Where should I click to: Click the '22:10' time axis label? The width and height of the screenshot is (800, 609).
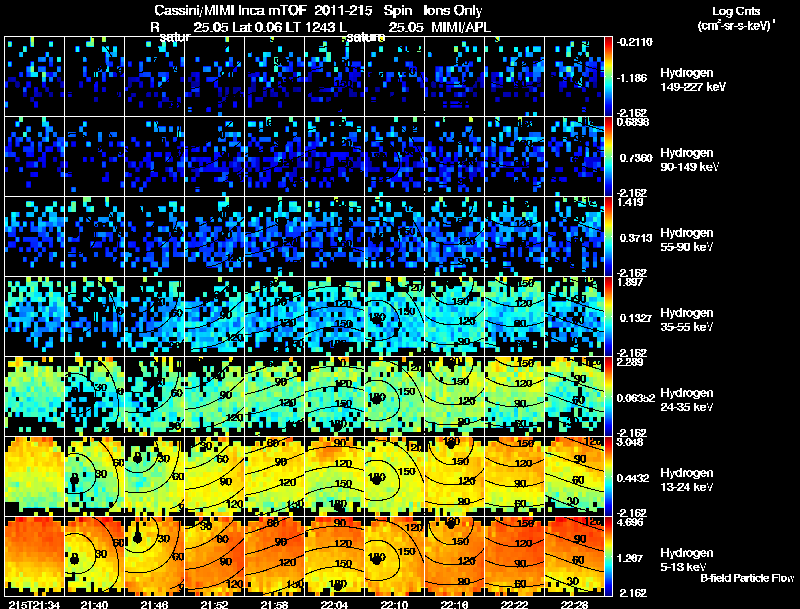point(394,605)
